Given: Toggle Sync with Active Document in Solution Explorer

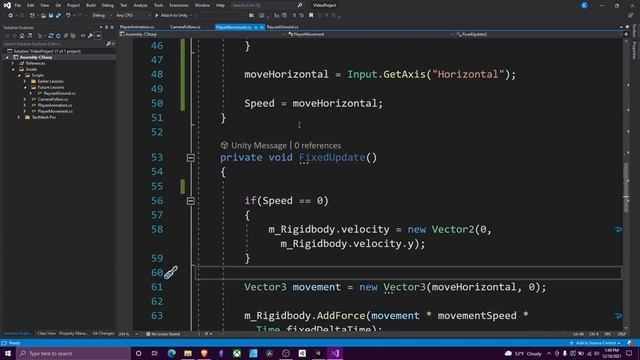Looking at the screenshot, I should click(51, 36).
